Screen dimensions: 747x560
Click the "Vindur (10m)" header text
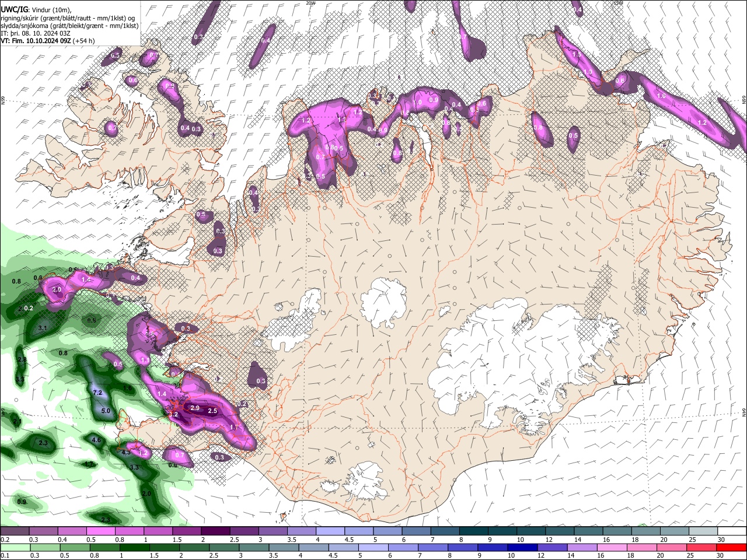pyautogui.click(x=50, y=9)
